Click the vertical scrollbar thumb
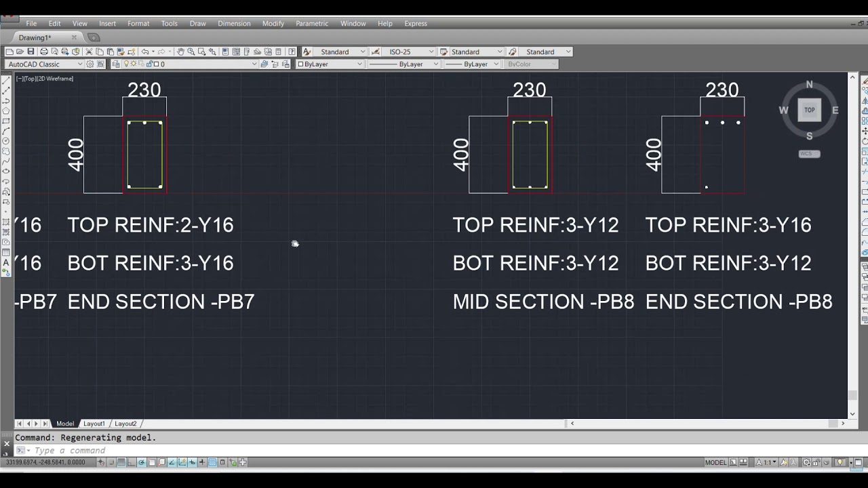868x488 pixels. coord(852,395)
